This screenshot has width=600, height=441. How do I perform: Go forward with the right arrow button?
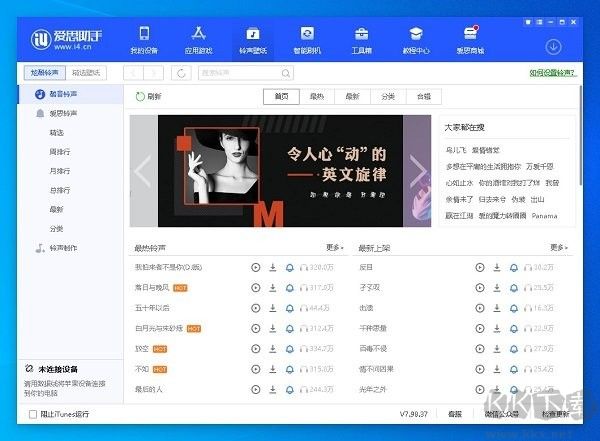click(x=153, y=73)
